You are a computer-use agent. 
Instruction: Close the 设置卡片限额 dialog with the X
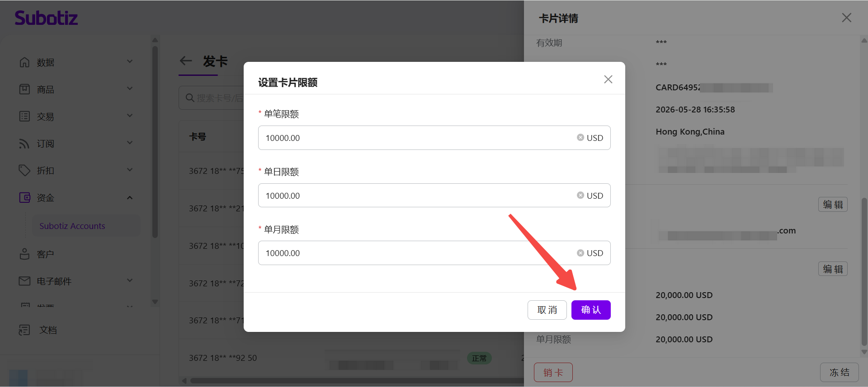(608, 79)
